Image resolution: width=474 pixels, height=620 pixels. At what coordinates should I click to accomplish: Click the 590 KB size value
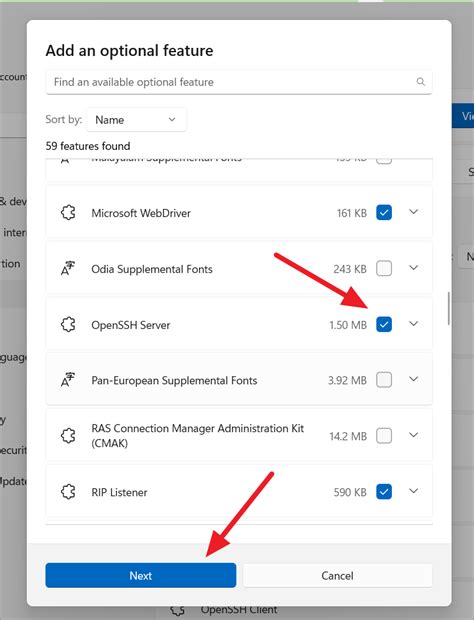(x=350, y=492)
